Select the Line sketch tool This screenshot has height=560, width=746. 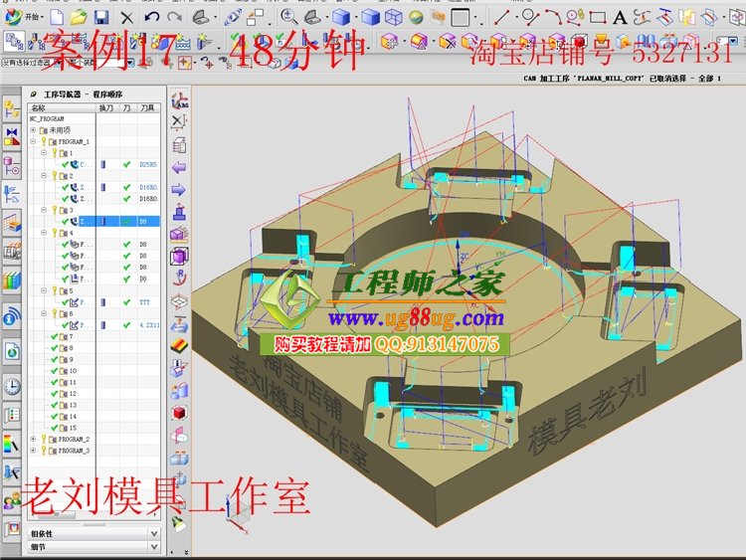[501, 17]
